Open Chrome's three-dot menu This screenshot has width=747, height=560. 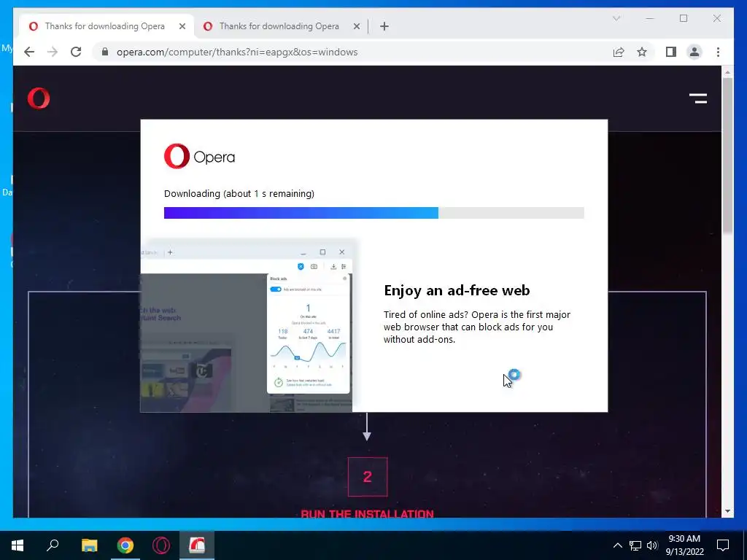pos(718,52)
